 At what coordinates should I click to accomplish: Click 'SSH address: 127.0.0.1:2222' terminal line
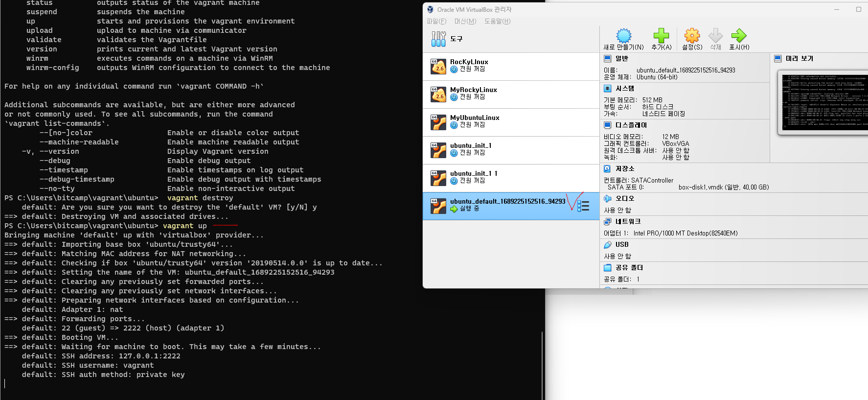click(101, 356)
